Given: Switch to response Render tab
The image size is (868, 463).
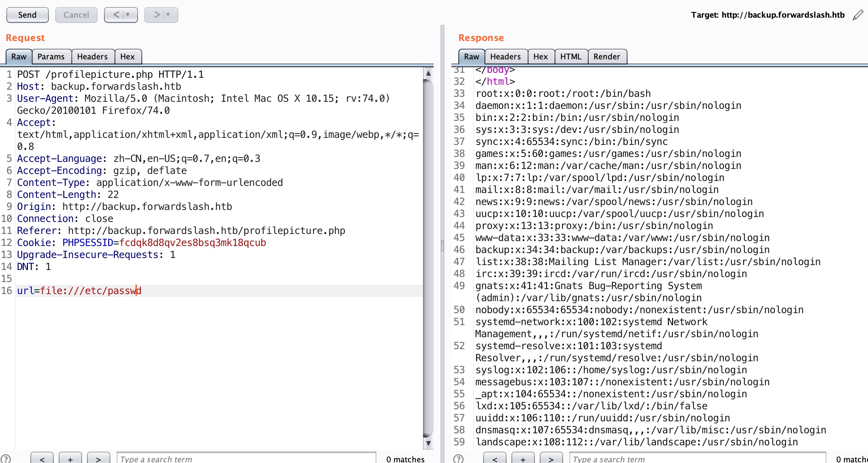Looking at the screenshot, I should click(607, 57).
